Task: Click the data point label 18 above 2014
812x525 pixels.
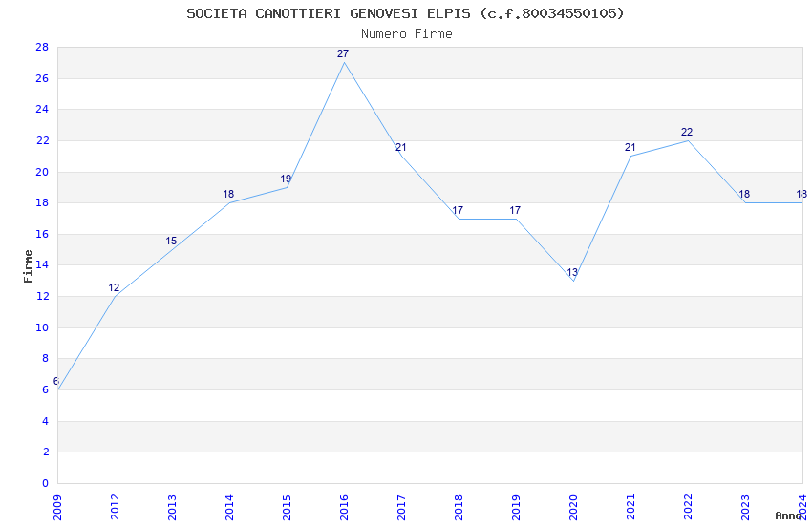Action: pos(228,195)
